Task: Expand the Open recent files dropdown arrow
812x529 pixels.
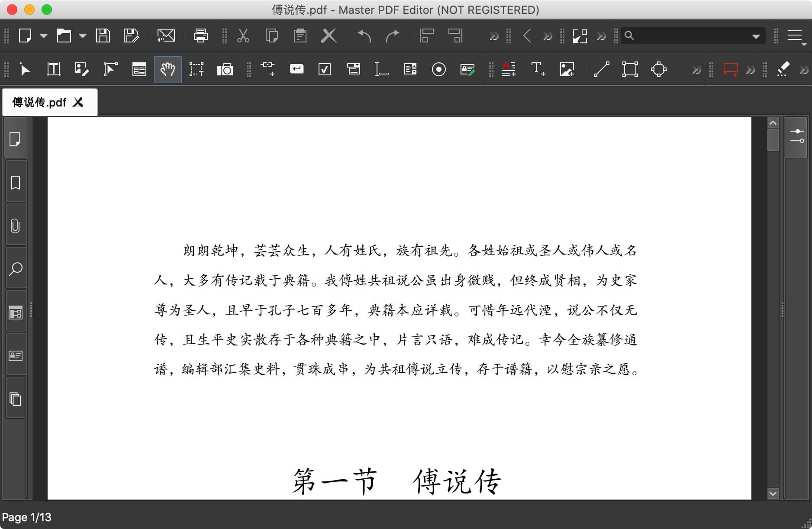Action: point(83,36)
